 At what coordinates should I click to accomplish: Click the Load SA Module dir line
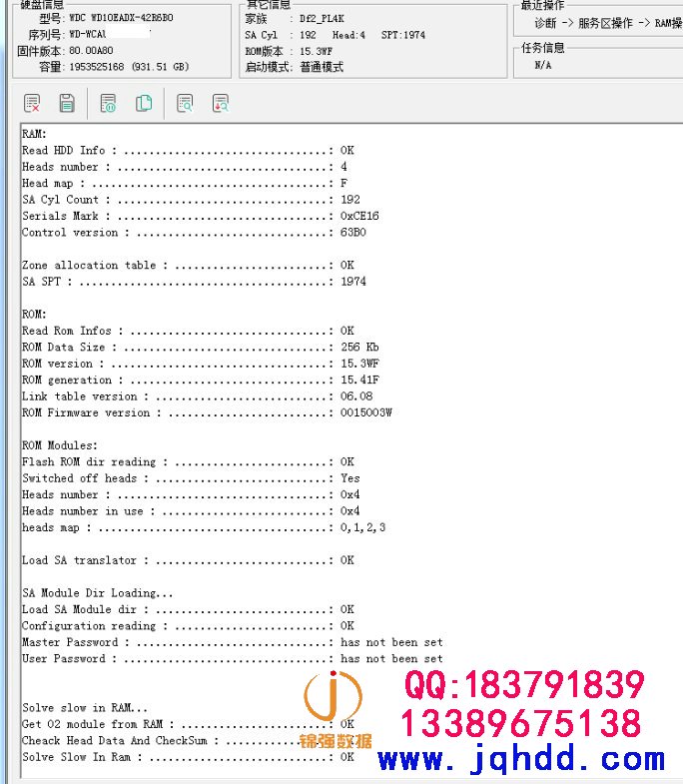(x=188, y=609)
